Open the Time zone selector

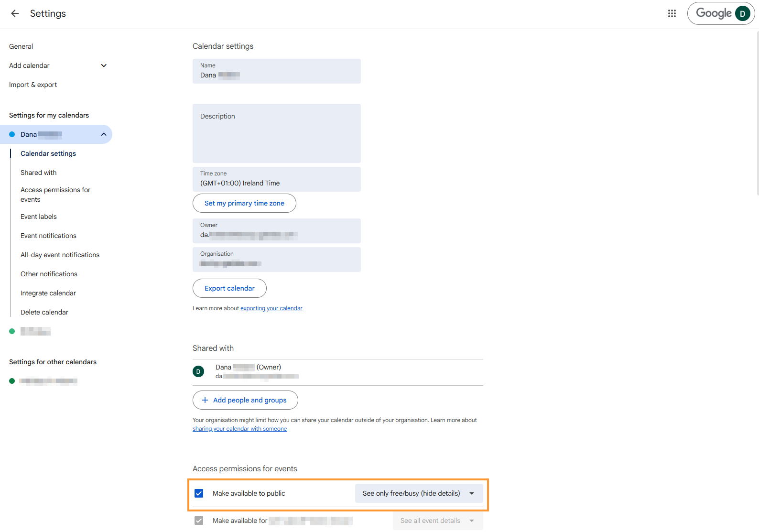(277, 179)
